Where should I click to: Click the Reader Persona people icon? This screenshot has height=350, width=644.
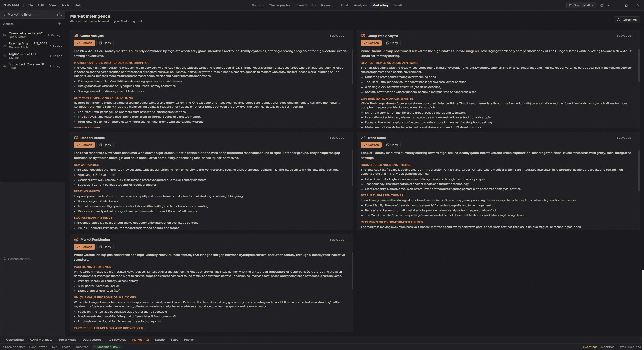click(x=76, y=138)
